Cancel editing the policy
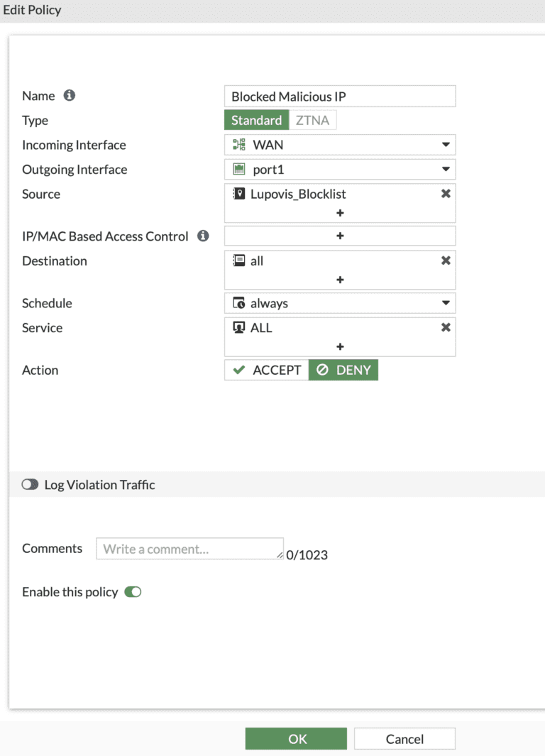The image size is (545, 756). 404,738
